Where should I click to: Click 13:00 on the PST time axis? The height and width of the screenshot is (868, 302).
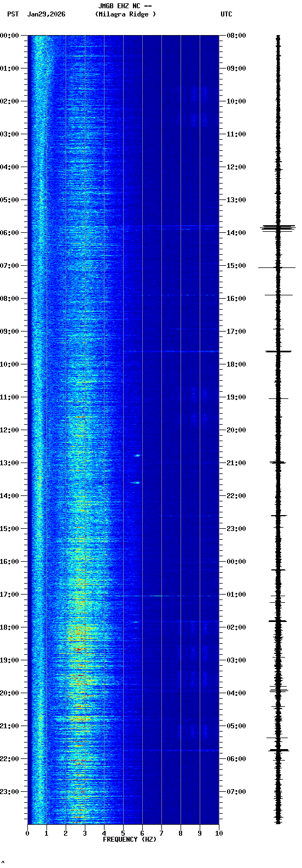point(9,463)
